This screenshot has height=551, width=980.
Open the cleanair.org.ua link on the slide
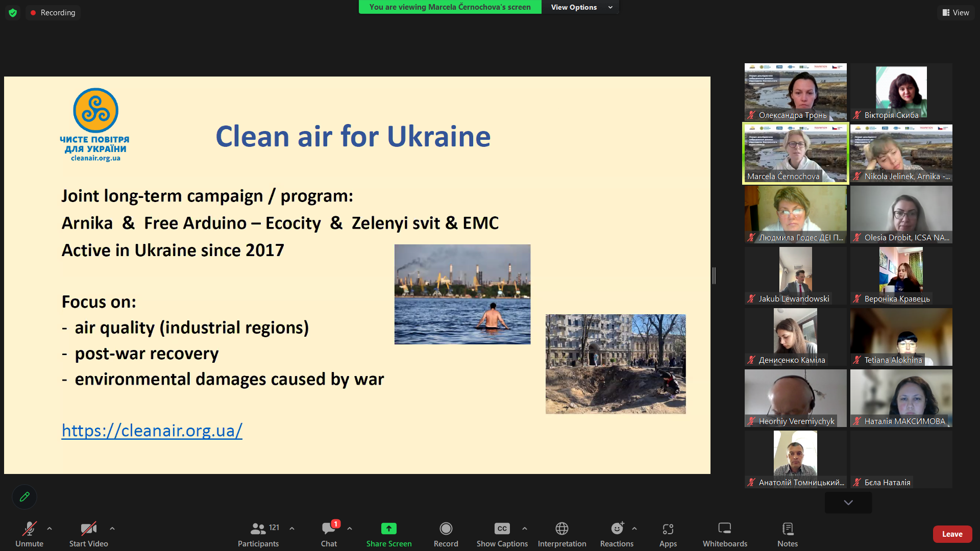(152, 431)
